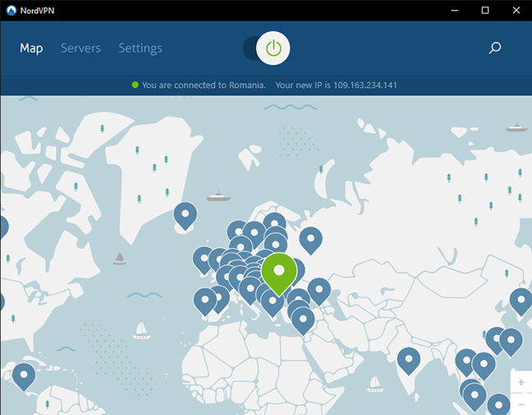Zoom out the map with minus button
Image resolution: width=532 pixels, height=415 pixels.
(521, 404)
